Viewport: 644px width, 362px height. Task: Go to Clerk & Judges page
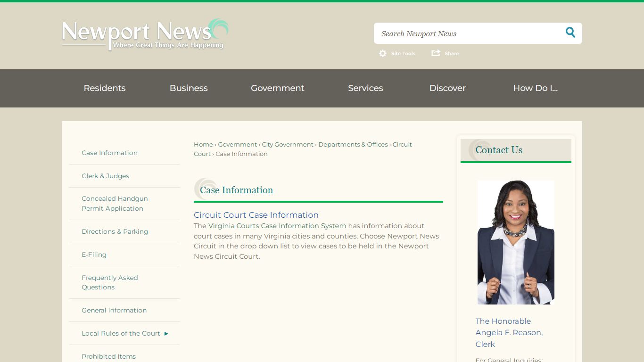[105, 176]
